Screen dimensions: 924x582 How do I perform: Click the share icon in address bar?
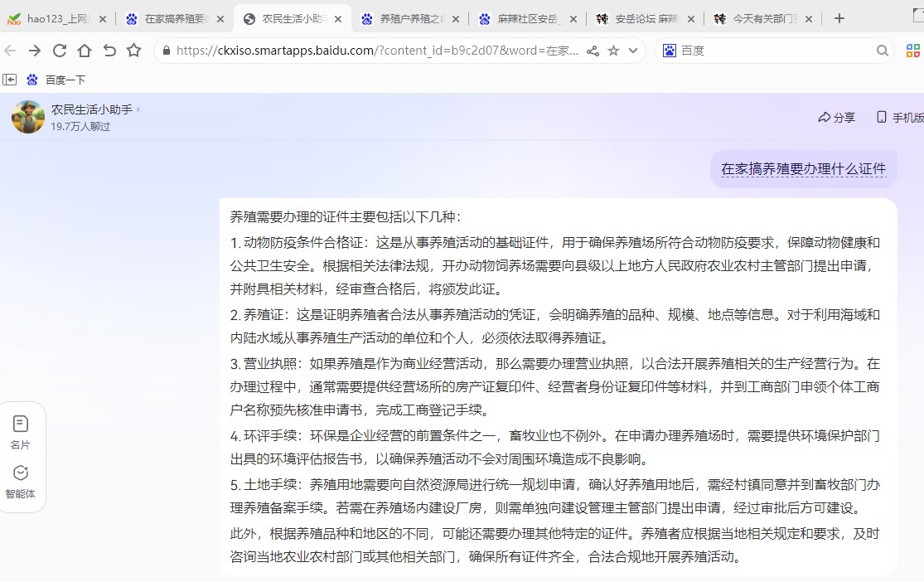(593, 51)
